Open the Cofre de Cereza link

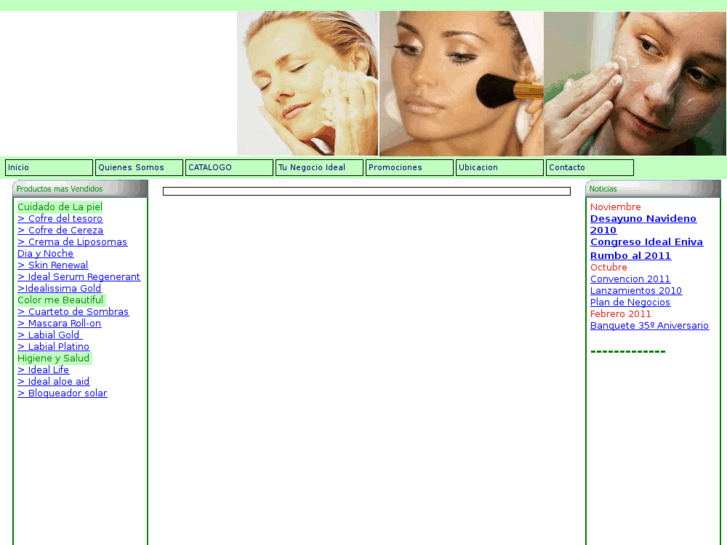[60, 230]
